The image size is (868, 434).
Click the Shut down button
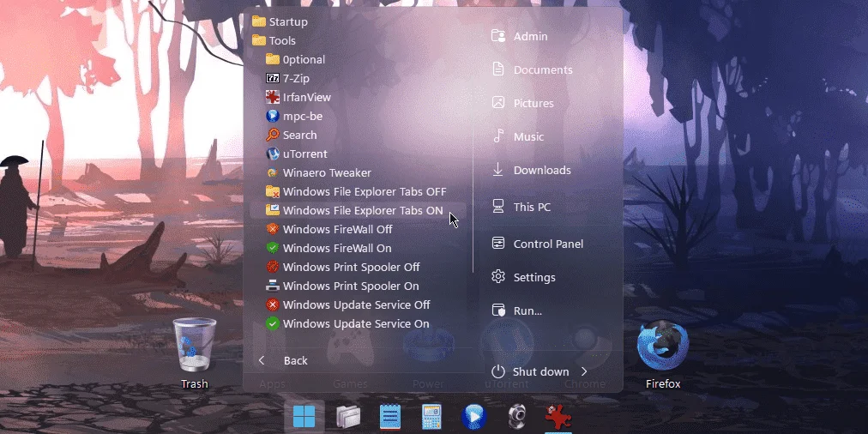[x=530, y=371]
